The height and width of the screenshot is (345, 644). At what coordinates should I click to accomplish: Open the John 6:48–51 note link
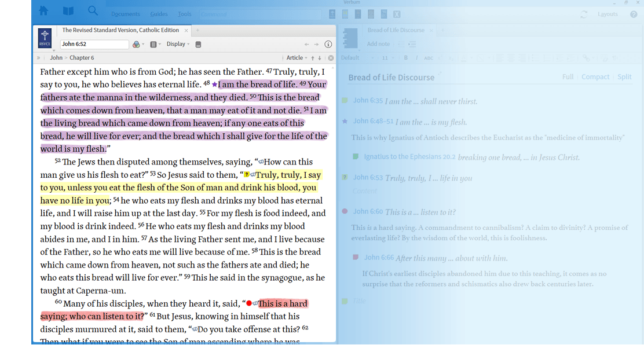click(373, 121)
